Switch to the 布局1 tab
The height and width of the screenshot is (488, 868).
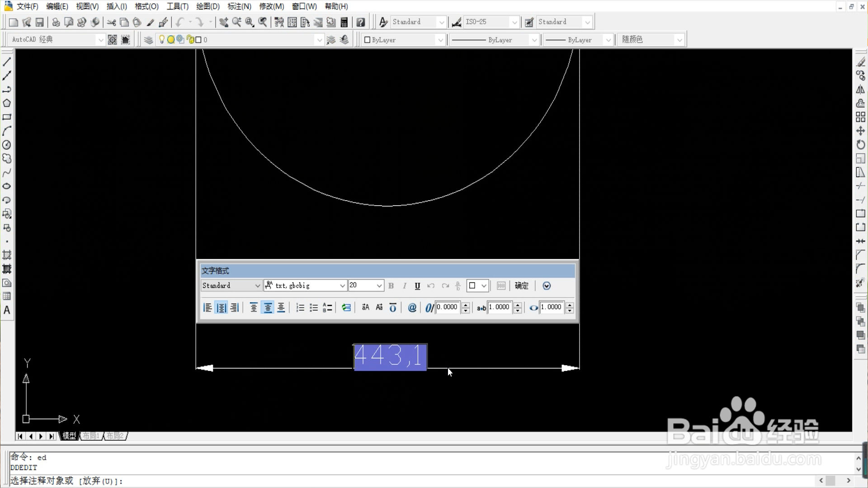point(91,436)
